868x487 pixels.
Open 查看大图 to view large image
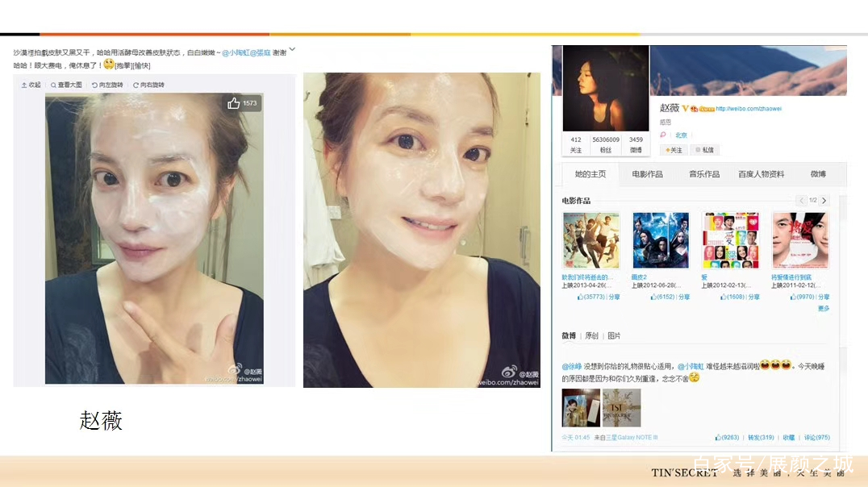pos(66,85)
